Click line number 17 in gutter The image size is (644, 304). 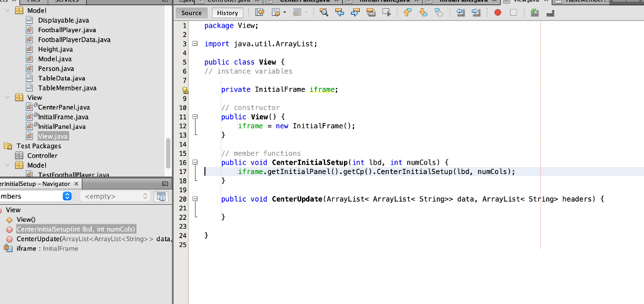click(182, 171)
